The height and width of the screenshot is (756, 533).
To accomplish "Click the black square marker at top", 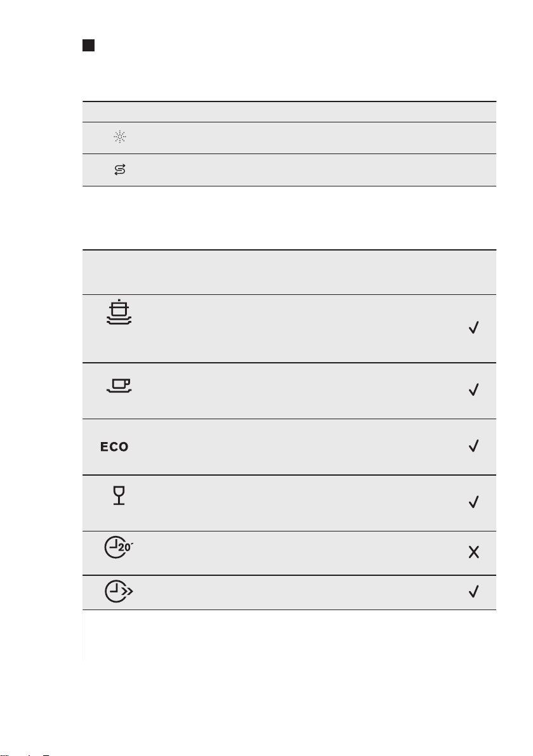I will pos(88,46).
